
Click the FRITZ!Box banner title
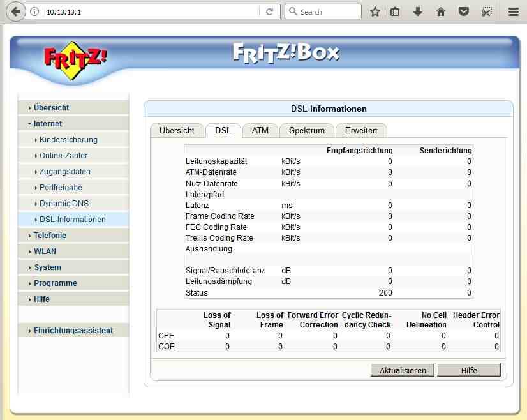[286, 53]
